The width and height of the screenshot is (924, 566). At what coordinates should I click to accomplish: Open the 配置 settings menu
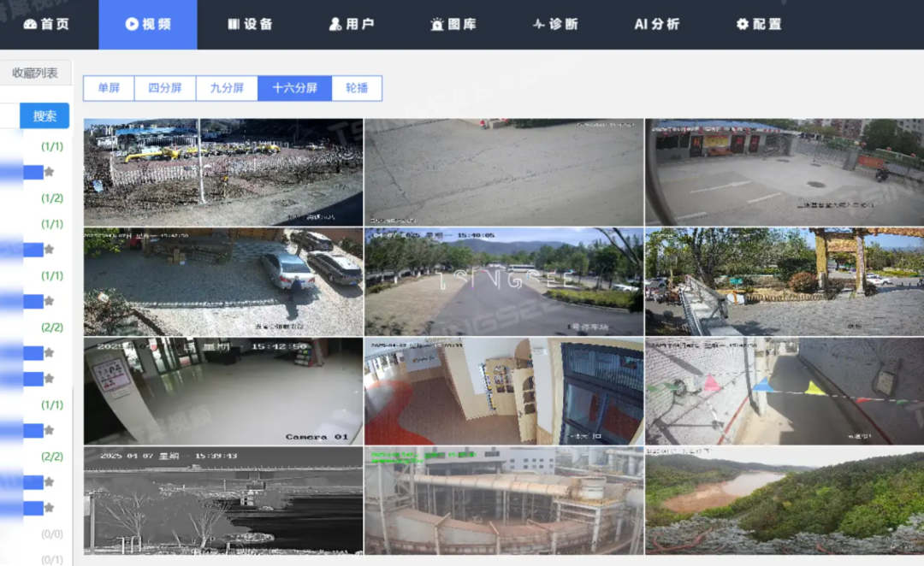point(759,24)
